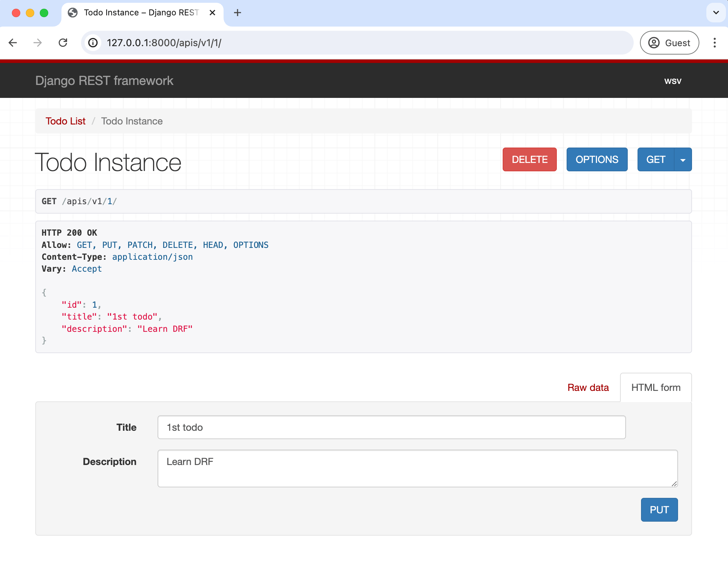Click the favicon on the Todo Instance tab
The width and height of the screenshot is (728, 565).
[x=72, y=13]
